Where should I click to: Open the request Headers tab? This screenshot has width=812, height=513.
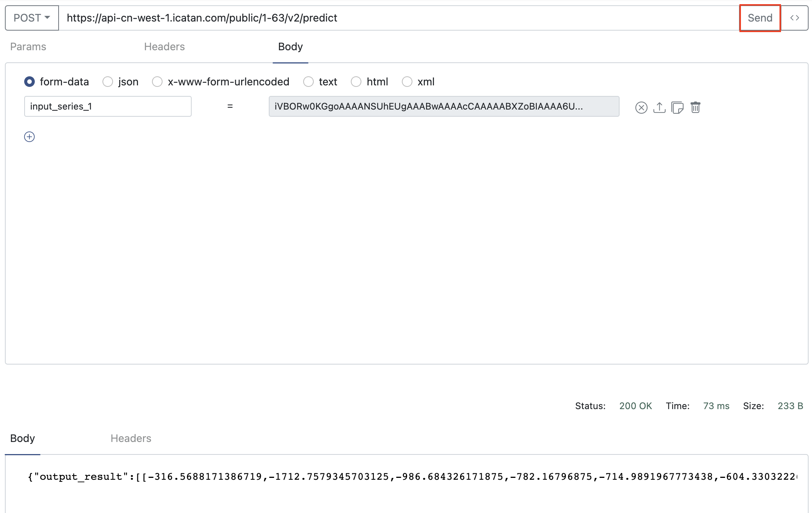(164, 46)
